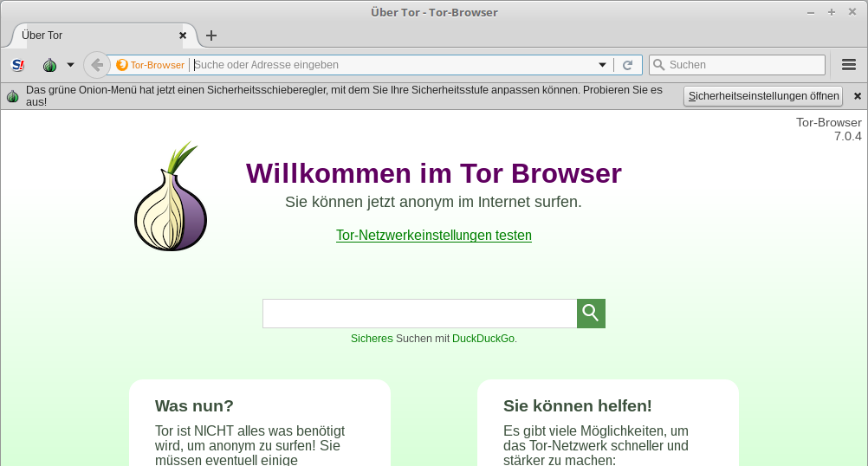The height and width of the screenshot is (466, 868).
Task: Go back with the back arrow button
Action: point(96,65)
